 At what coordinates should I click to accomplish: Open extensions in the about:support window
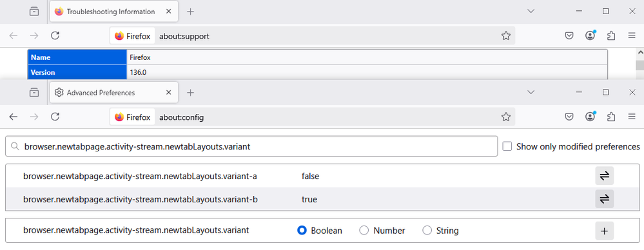pyautogui.click(x=611, y=35)
